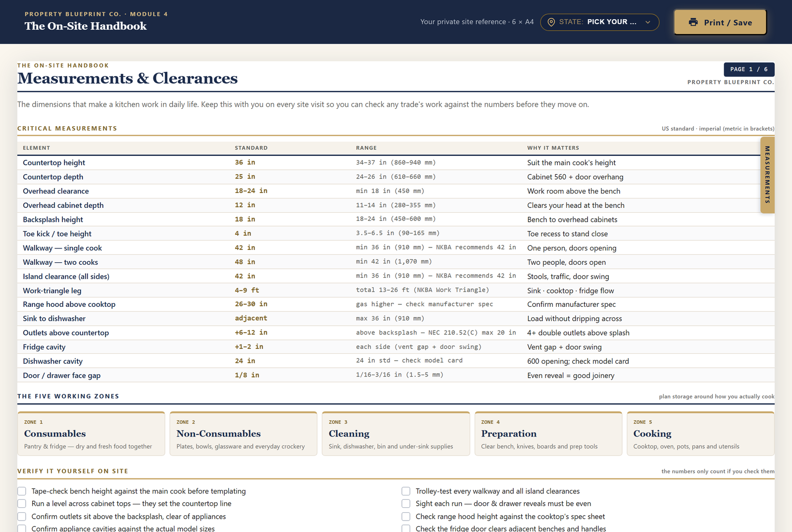Check 'Sight each run' reveals checkbox

[x=406, y=503]
